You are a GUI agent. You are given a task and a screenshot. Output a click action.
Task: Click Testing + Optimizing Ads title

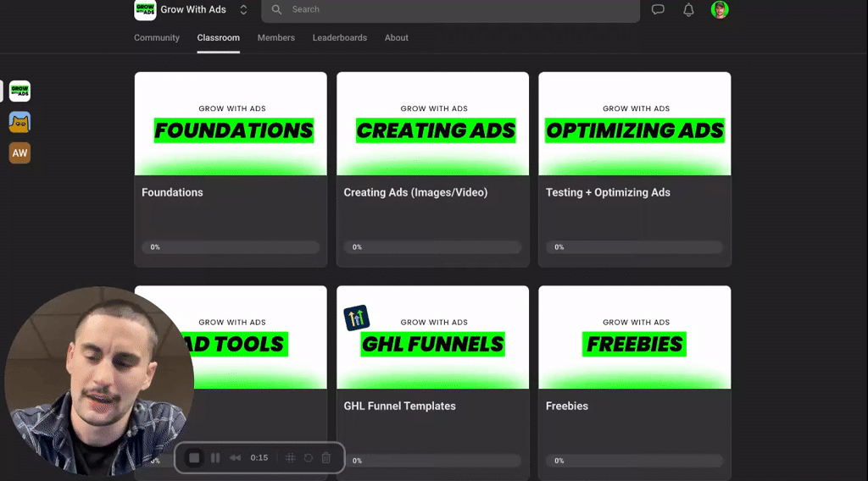[608, 192]
